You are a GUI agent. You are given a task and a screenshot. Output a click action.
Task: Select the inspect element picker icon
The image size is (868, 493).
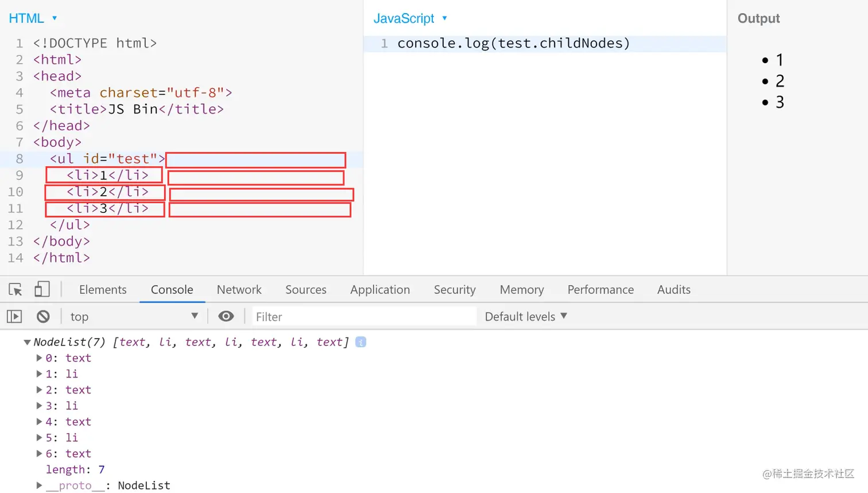click(15, 289)
